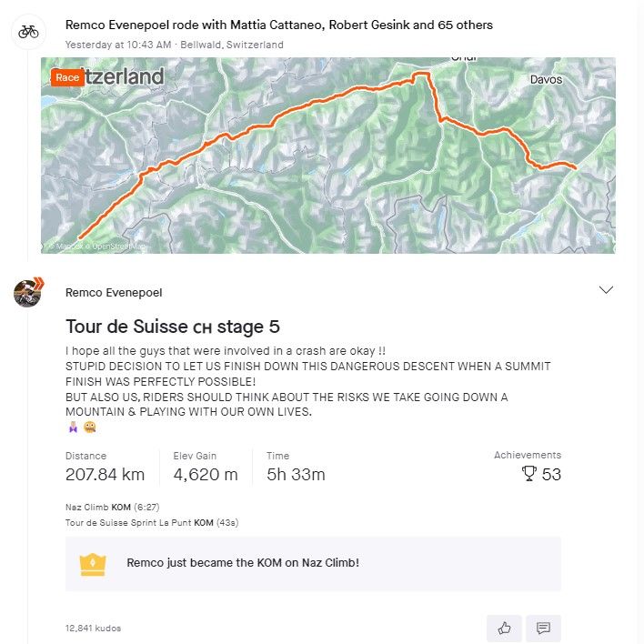This screenshot has height=644, width=644.
Task: Open Tour de Suisse Sprint La Punt segment
Action: coord(129,522)
